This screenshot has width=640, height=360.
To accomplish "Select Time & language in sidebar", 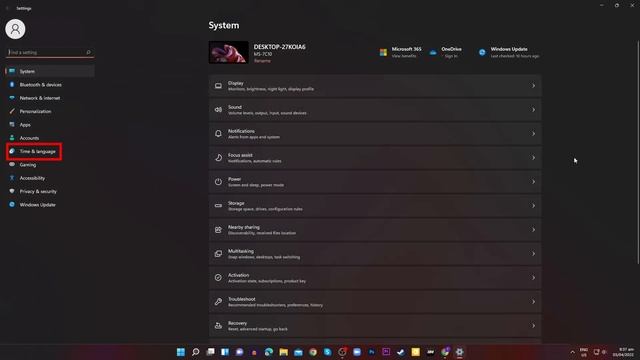I will 37,151.
